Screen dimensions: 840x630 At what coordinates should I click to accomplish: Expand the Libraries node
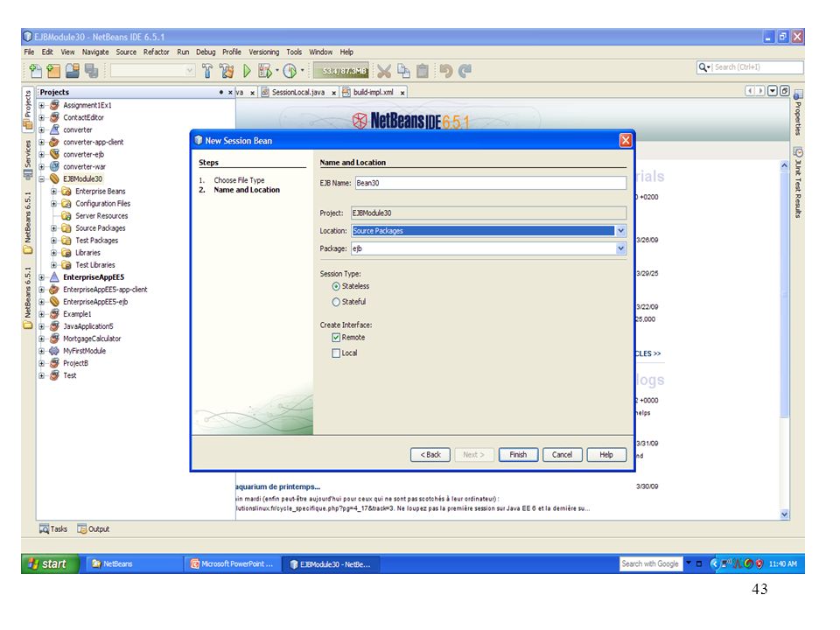coord(53,253)
